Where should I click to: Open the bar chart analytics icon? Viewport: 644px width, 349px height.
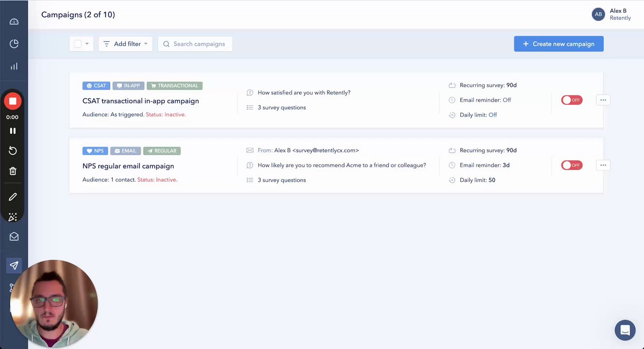click(x=14, y=66)
